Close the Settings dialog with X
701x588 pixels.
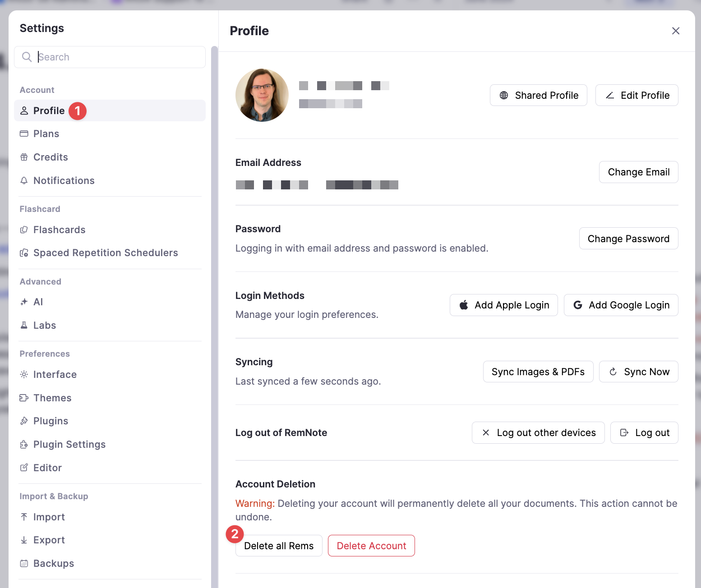(x=675, y=31)
